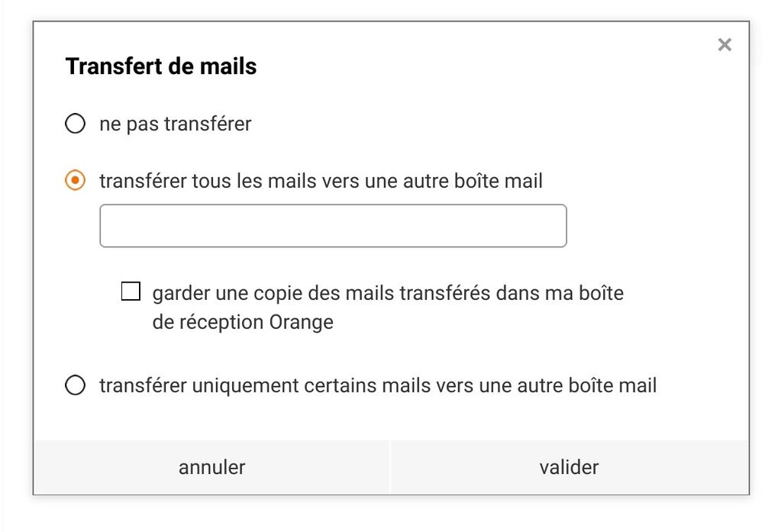The width and height of the screenshot is (762, 532).
Task: Click the destination email address field
Action: point(332,225)
